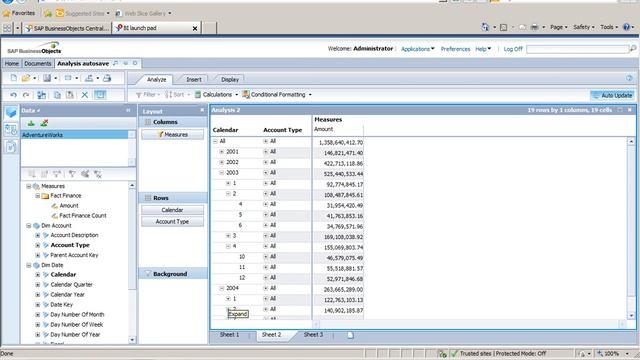Open the Help dropdown menu

point(483,49)
